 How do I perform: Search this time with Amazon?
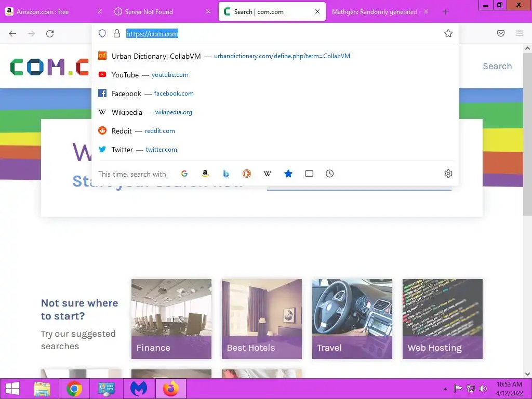click(x=205, y=174)
